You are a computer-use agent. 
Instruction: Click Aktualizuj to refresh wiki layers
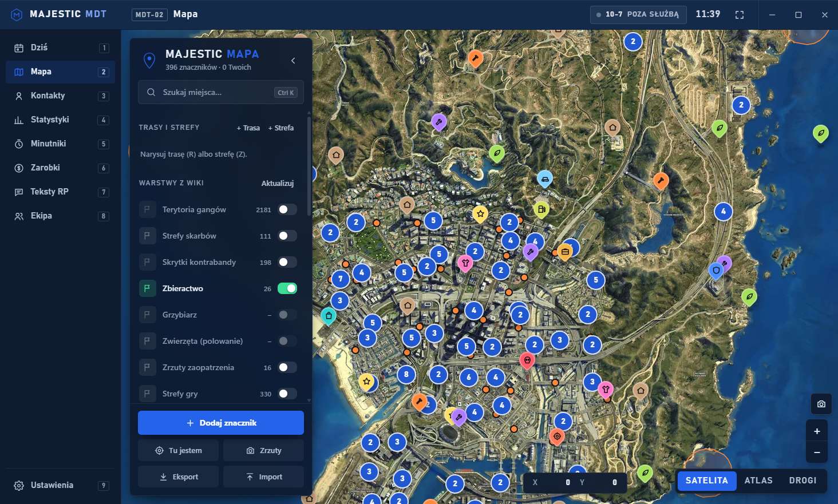[x=278, y=183]
